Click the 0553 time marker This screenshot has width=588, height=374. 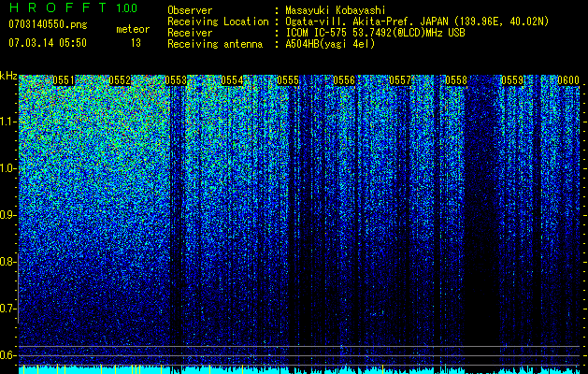pos(176,80)
